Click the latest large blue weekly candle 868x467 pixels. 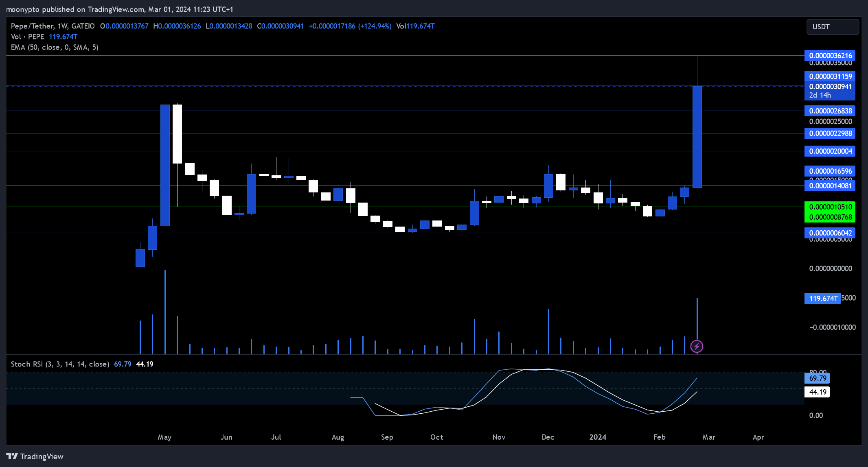697,137
